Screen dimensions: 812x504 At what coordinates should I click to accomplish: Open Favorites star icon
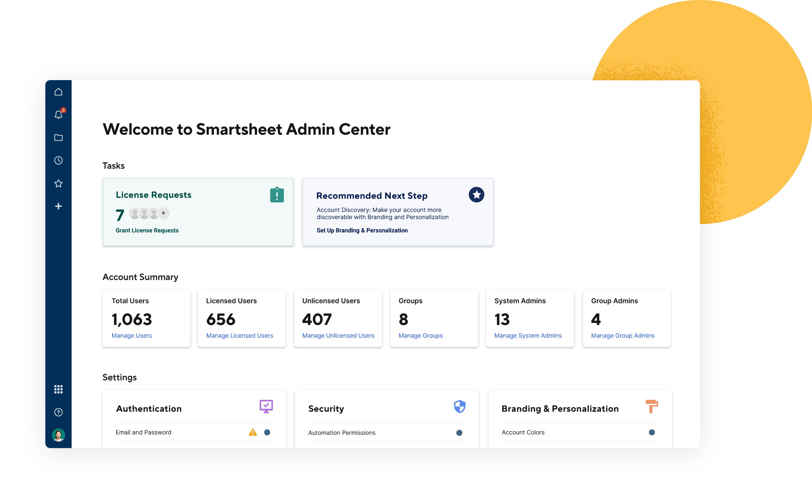click(x=58, y=184)
